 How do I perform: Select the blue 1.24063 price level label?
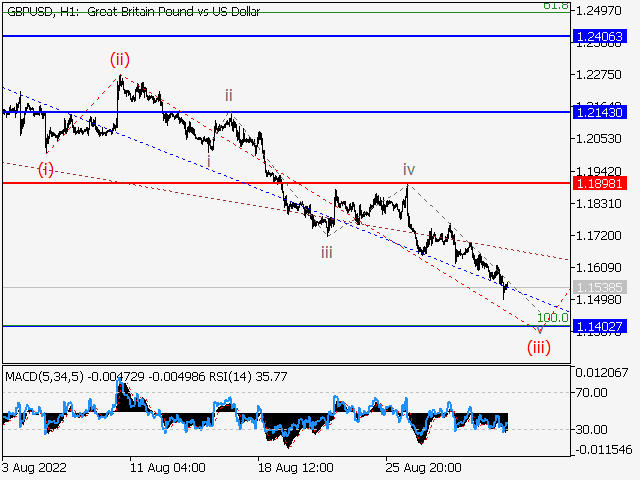point(600,36)
